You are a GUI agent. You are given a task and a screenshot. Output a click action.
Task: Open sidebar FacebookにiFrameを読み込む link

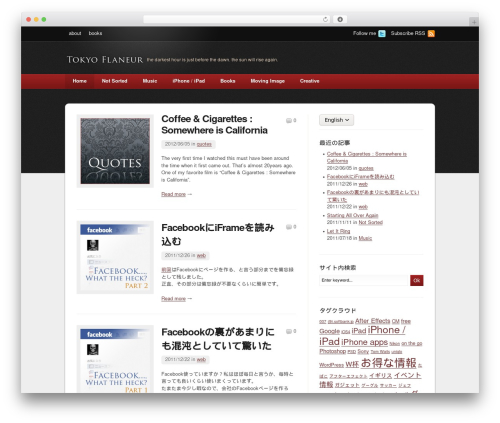coord(361,177)
